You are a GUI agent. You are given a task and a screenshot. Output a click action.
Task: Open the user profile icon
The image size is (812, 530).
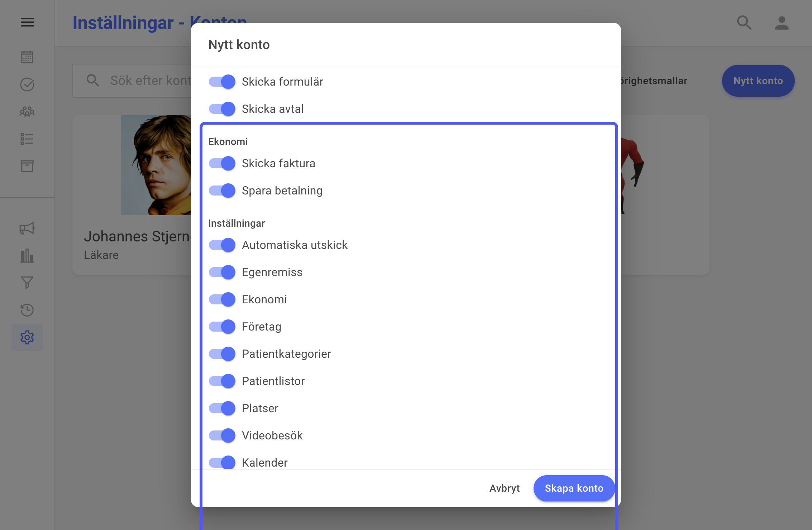click(782, 23)
